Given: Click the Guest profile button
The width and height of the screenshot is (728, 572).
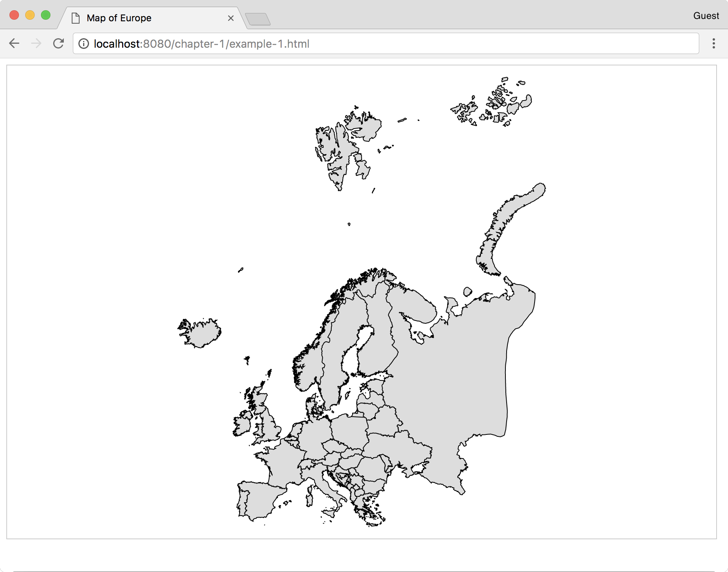Looking at the screenshot, I should tap(706, 16).
